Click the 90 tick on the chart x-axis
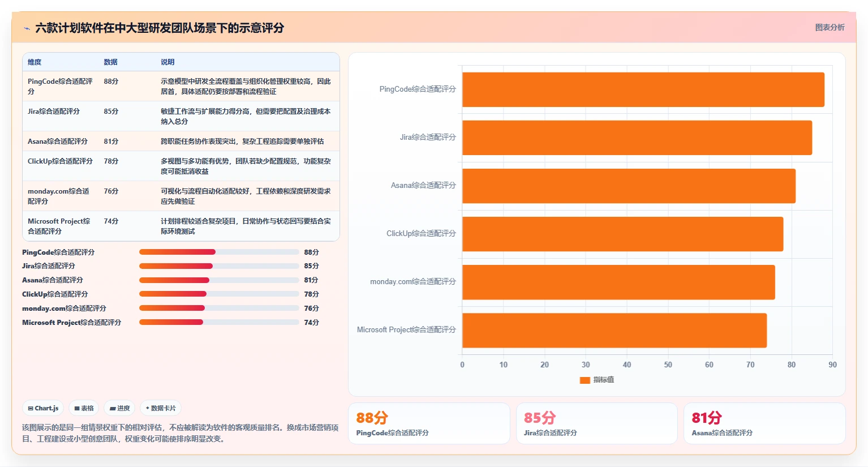This screenshot has height=467, width=868. (x=832, y=365)
